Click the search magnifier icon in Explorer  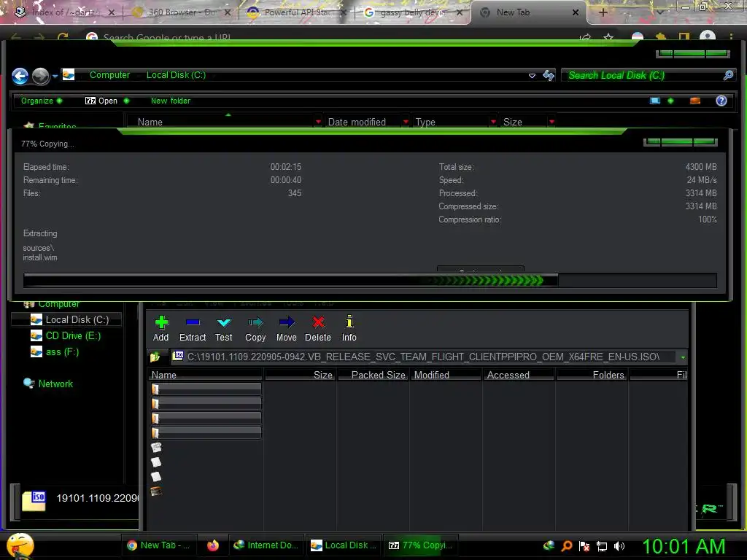[x=729, y=75]
